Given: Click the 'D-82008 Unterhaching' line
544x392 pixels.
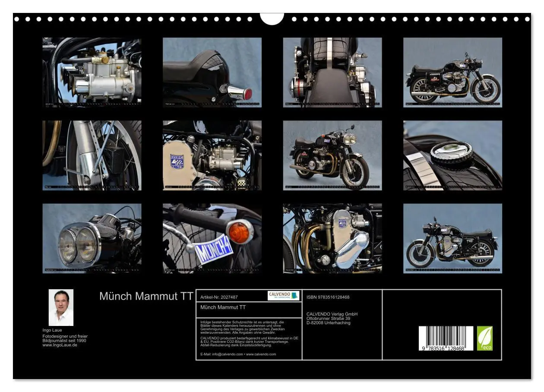Looking at the screenshot, I should point(329,322).
